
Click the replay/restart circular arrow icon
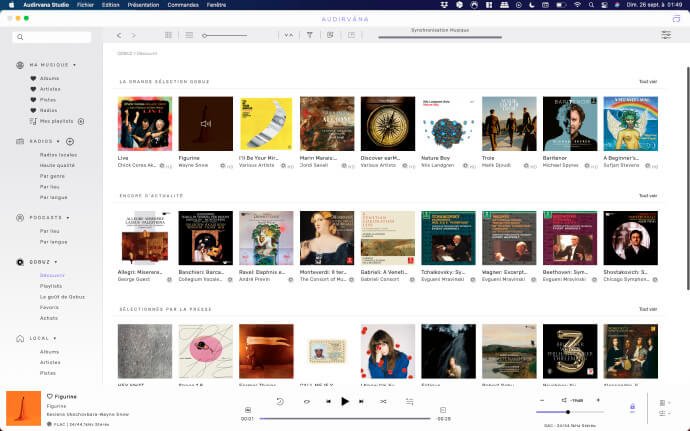[280, 401]
